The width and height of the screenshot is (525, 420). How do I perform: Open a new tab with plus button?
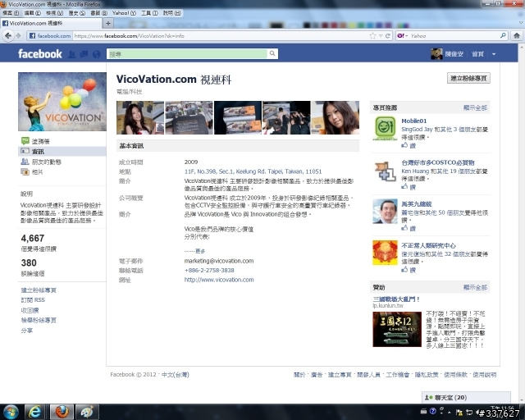[108, 24]
